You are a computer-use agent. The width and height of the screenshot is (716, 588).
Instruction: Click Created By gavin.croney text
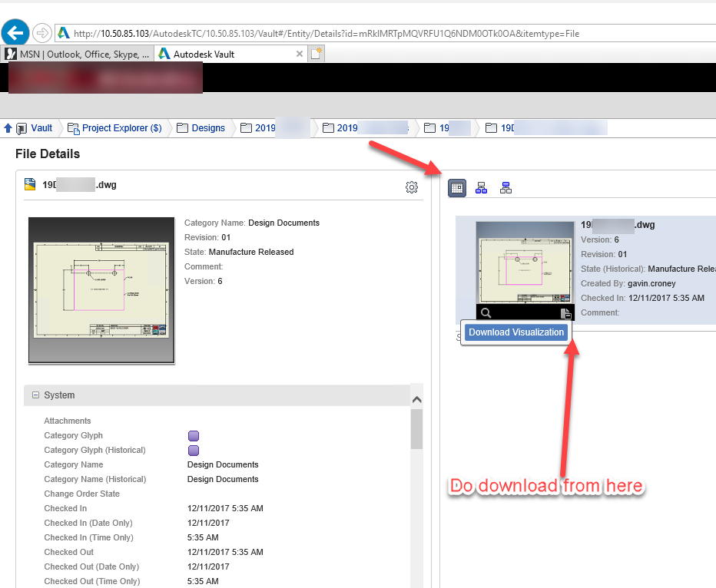click(628, 283)
